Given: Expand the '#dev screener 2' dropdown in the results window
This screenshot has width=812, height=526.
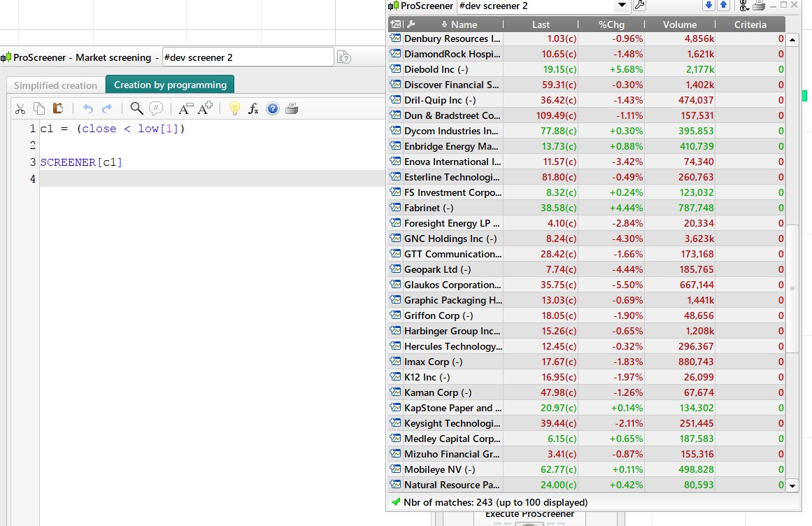Looking at the screenshot, I should tap(622, 6).
